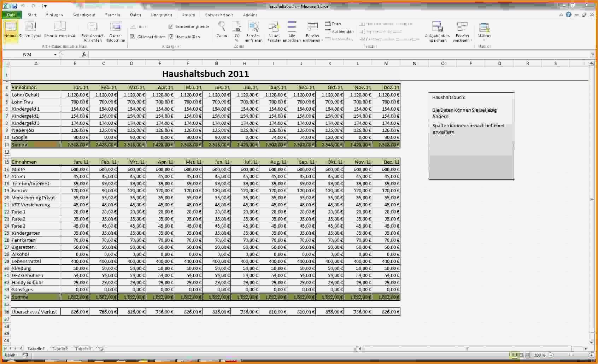Go to last sheet with tab navigation arrow
Image resolution: width=598 pixels, height=364 pixels.
pyautogui.click(x=20, y=349)
